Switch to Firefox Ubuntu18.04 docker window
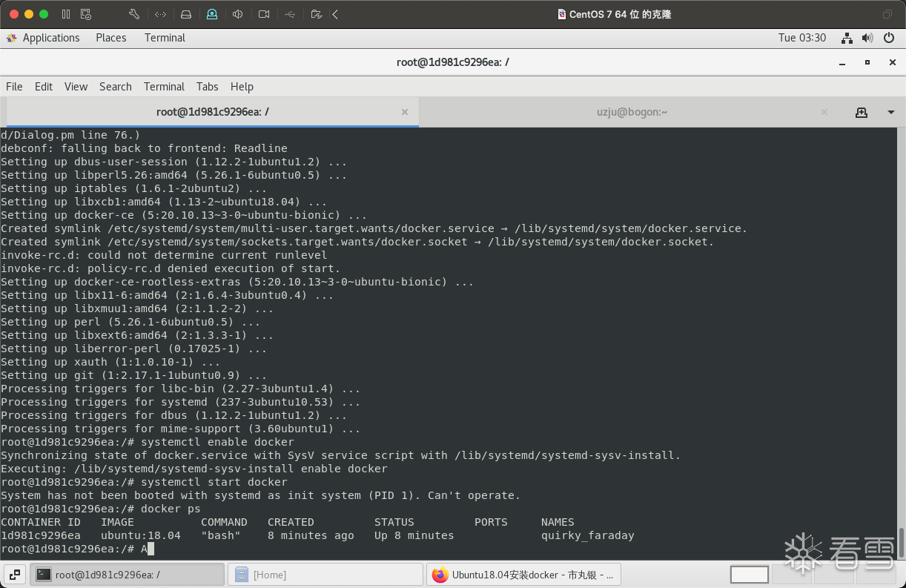 click(x=523, y=575)
